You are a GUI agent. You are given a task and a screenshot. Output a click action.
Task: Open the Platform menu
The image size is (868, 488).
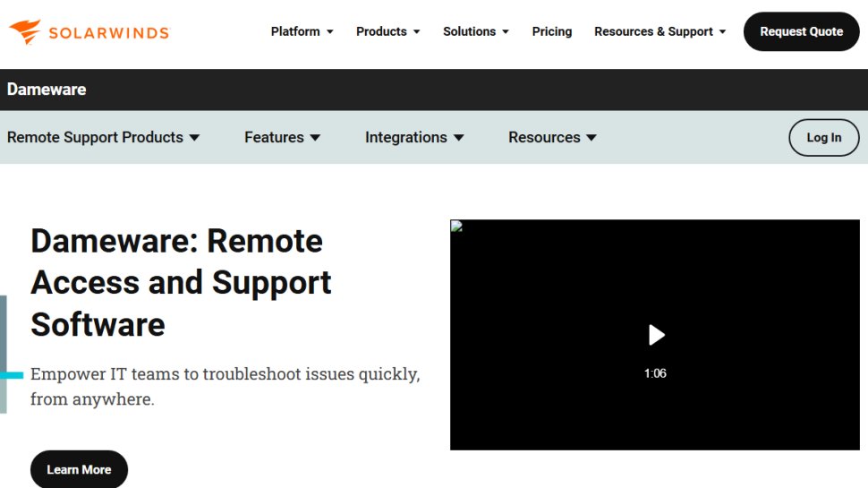point(295,31)
